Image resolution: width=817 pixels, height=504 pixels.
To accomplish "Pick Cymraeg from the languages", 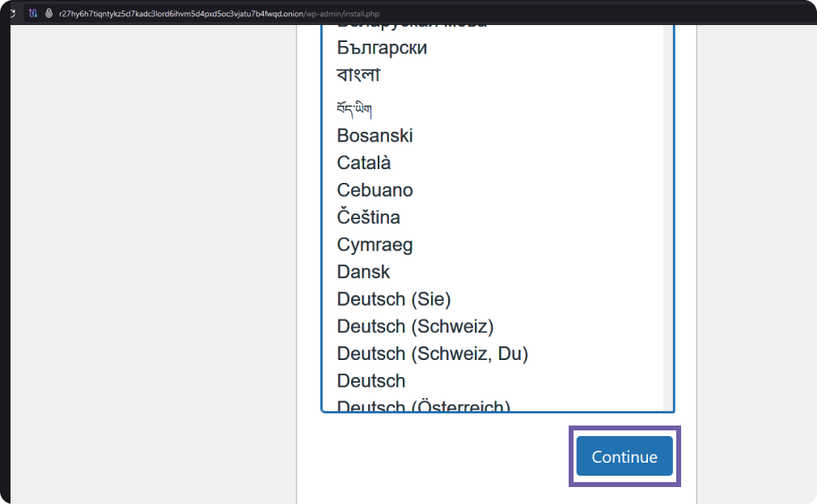I will (x=375, y=245).
